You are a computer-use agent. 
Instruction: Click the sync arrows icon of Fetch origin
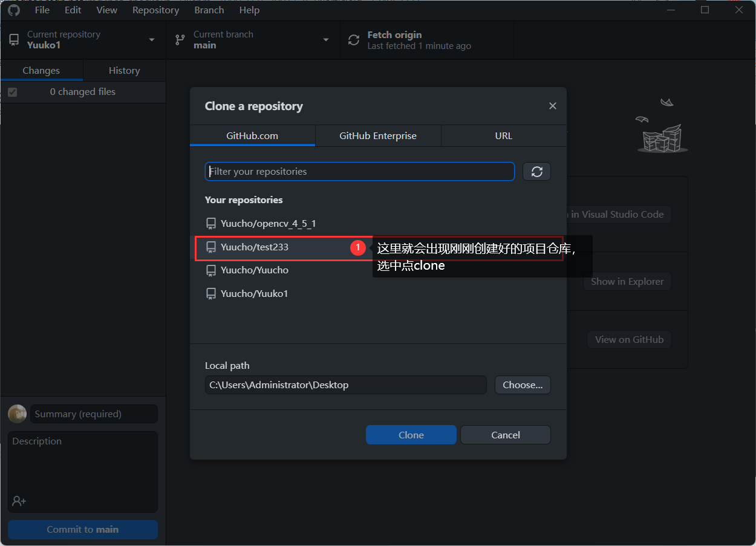pyautogui.click(x=354, y=41)
